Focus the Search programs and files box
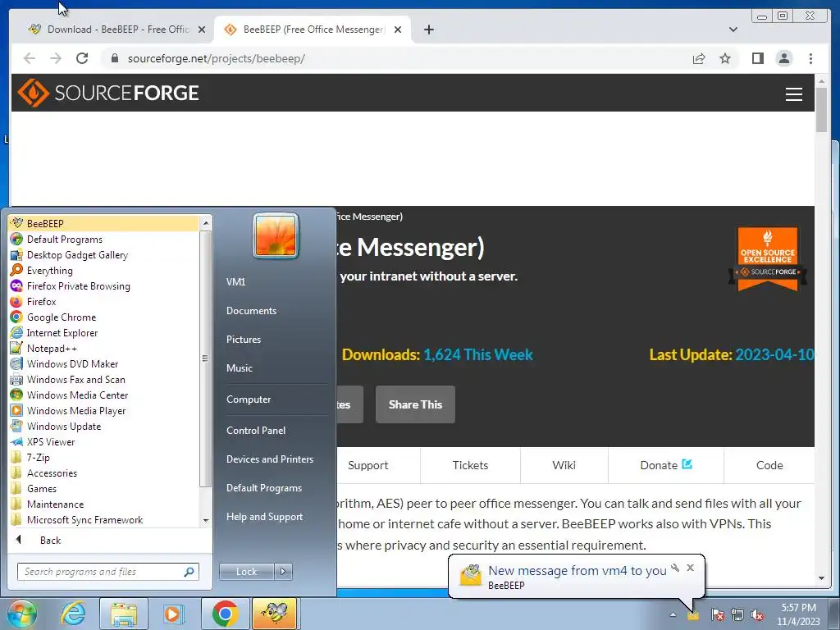Image resolution: width=840 pixels, height=630 pixels. (107, 572)
